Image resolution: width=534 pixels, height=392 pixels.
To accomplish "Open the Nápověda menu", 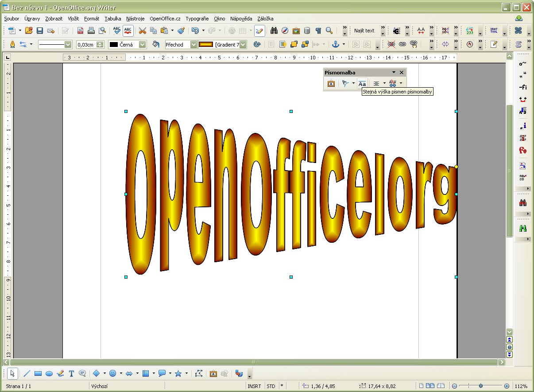I will point(241,19).
